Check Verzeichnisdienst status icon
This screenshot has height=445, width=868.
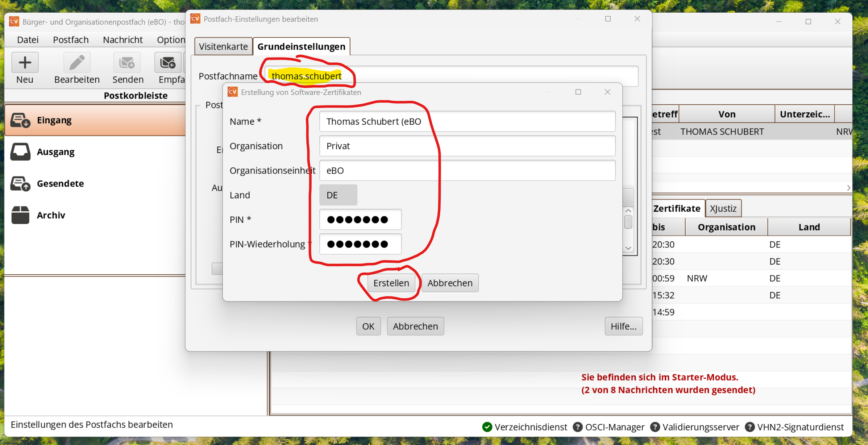pos(487,427)
